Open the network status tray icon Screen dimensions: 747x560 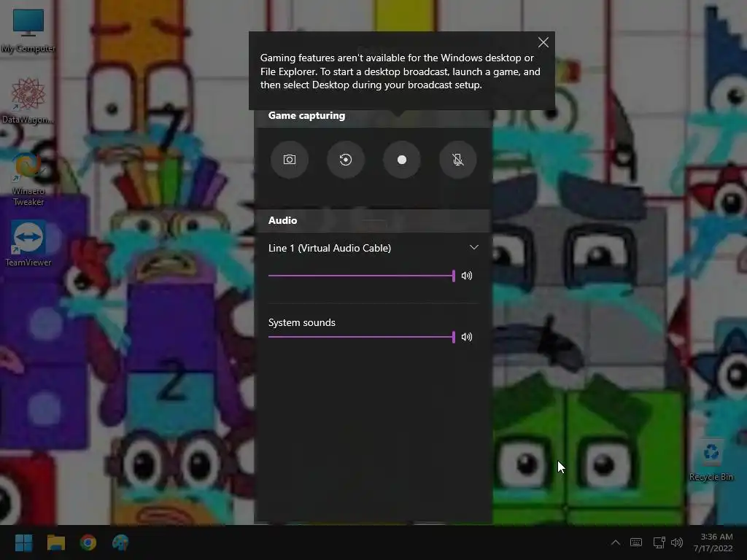click(x=659, y=542)
